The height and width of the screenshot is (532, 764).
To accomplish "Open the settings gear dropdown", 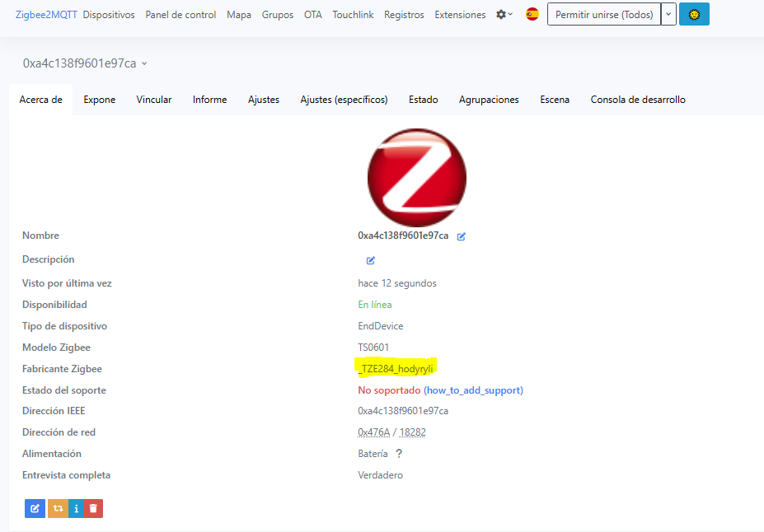I will pos(504,15).
